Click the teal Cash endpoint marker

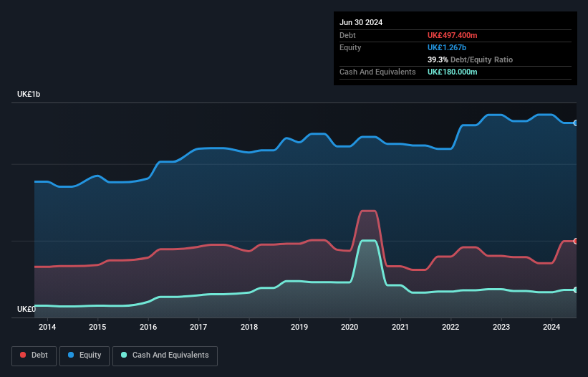click(x=576, y=290)
